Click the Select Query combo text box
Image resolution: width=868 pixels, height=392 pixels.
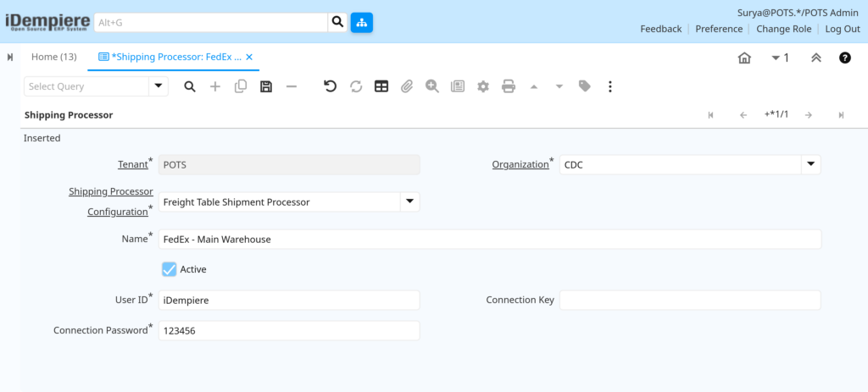pos(86,86)
